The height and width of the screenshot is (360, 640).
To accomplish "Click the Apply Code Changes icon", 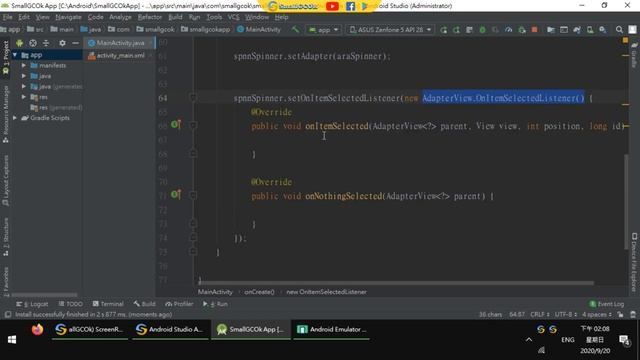I will 469,30.
